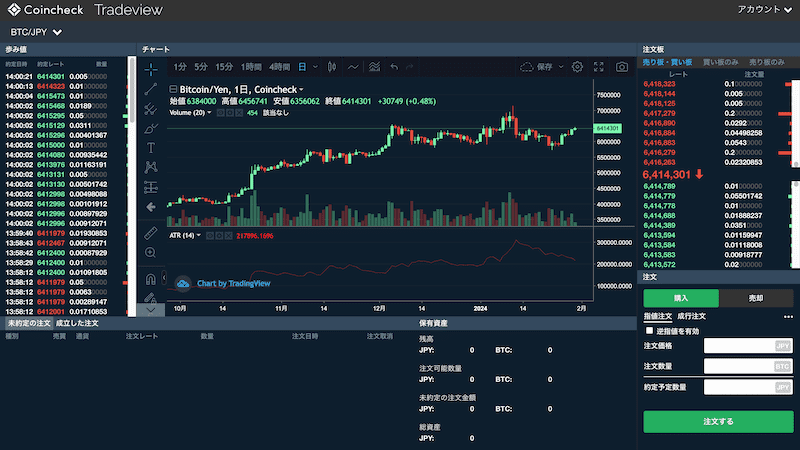Viewport: 800px width, 450px height.
Task: Switch to 未約定の注文 tab
Action: coord(29,323)
